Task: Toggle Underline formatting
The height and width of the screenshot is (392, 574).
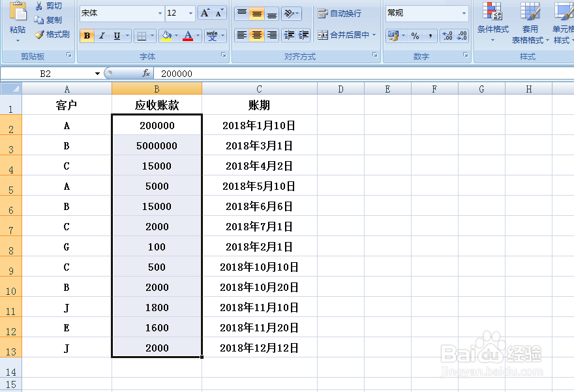Action: pos(117,35)
